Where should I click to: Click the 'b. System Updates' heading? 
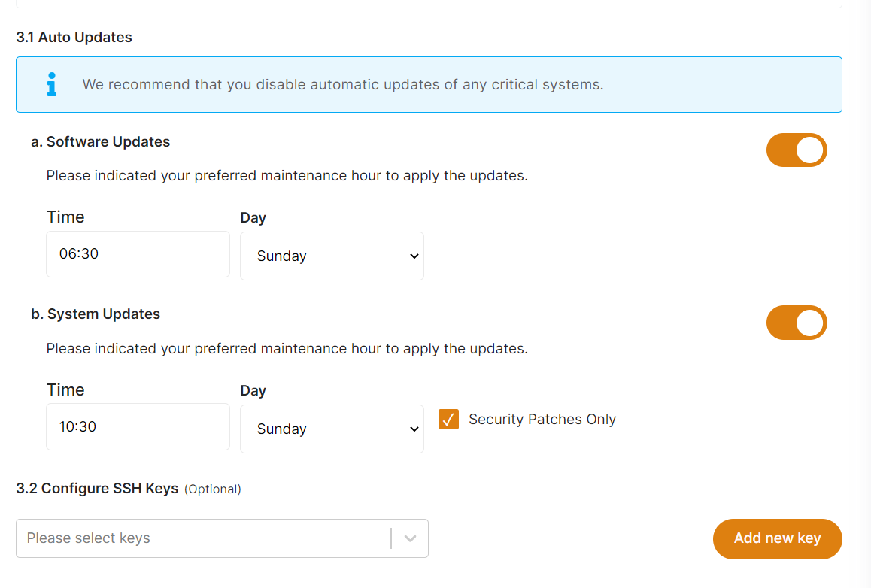pyautogui.click(x=96, y=314)
